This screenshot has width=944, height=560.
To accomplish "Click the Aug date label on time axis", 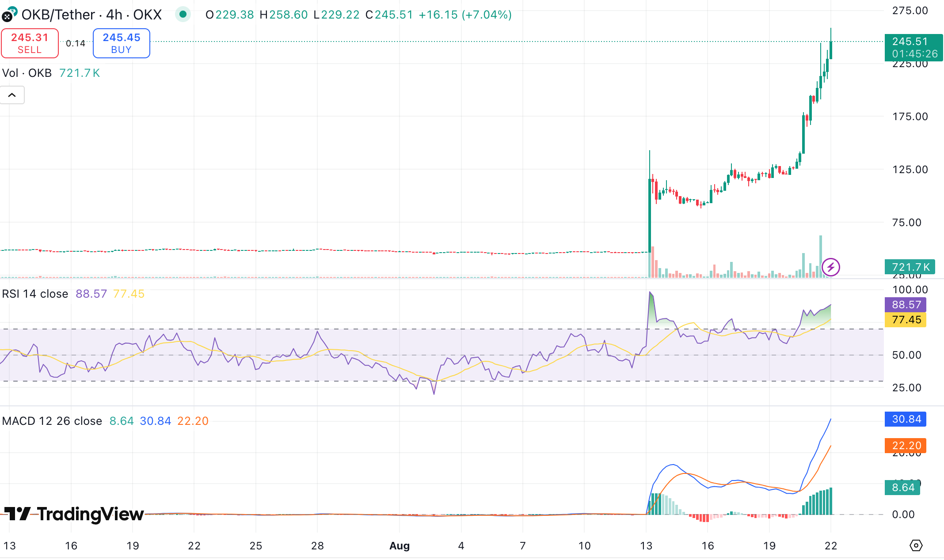I will tap(400, 546).
